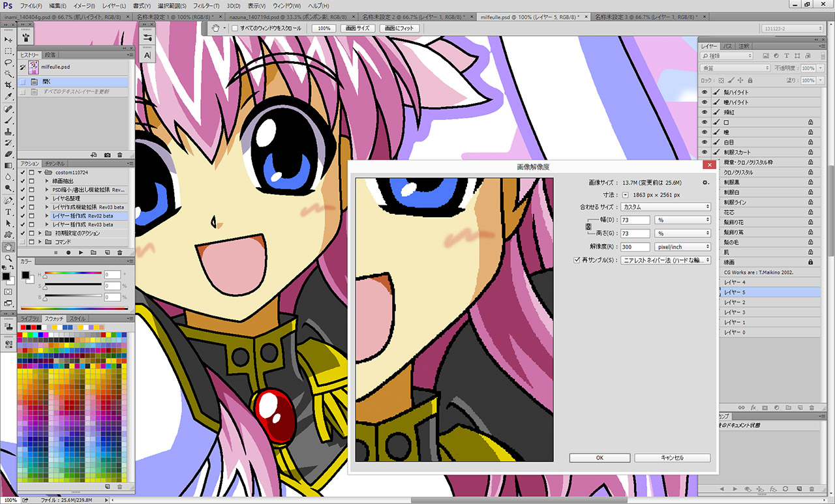Open the ファイル(F) menu
835x504 pixels.
30,6
